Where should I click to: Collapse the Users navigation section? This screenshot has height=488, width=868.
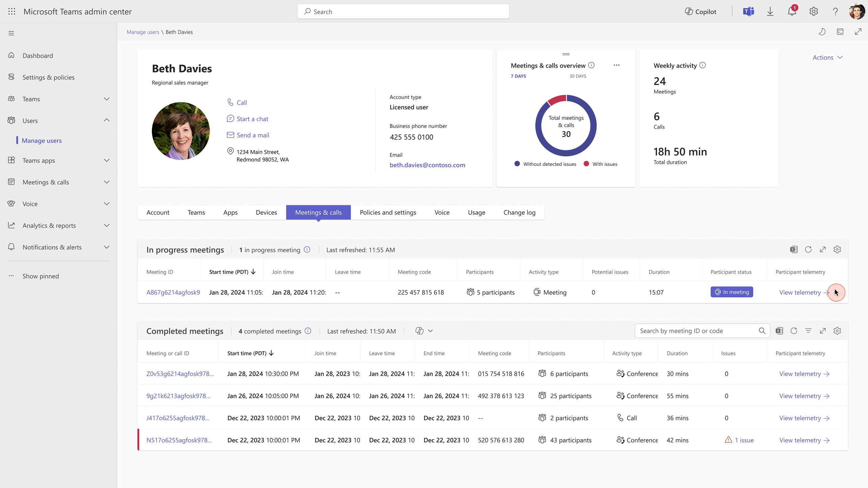[x=106, y=120]
